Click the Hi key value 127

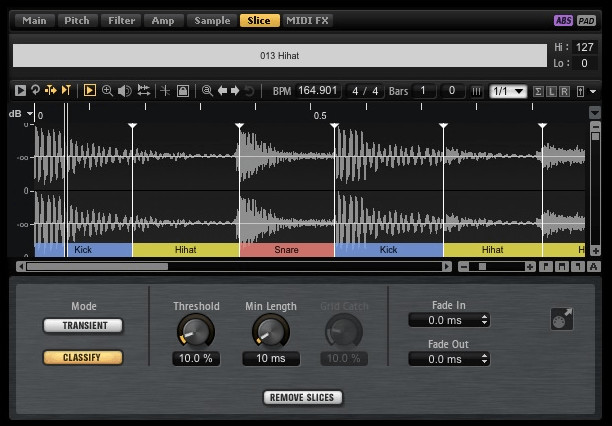click(584, 47)
